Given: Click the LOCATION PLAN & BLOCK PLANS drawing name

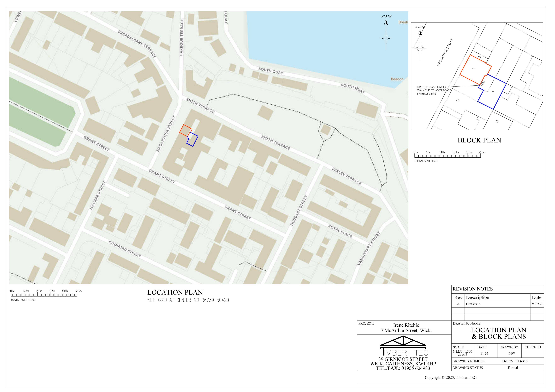Looking at the screenshot, I should [498, 333].
